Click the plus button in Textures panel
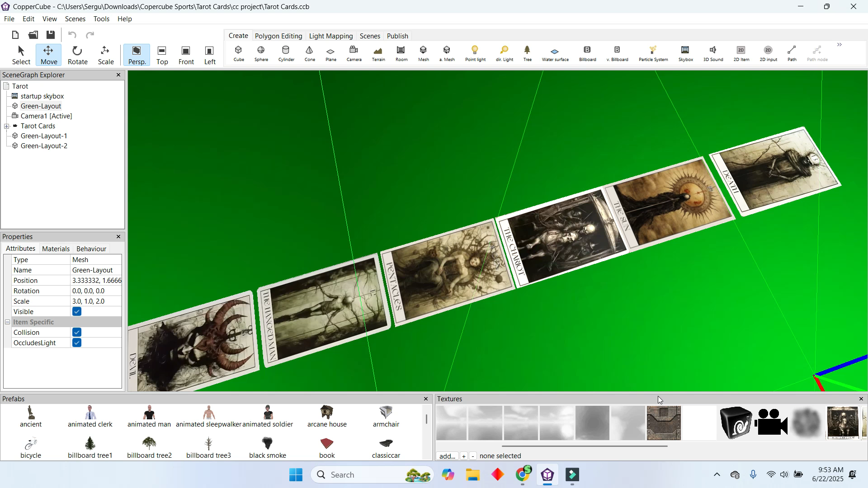 click(x=464, y=456)
